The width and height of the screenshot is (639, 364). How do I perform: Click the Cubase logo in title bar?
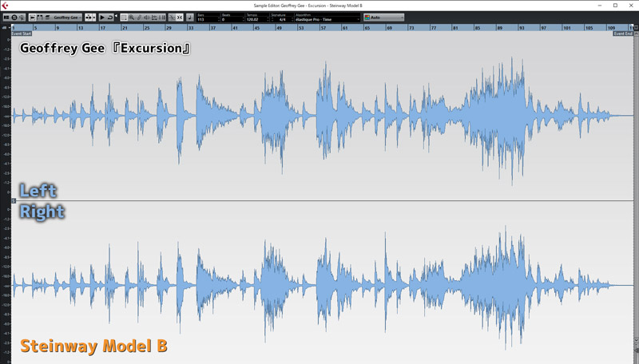point(5,6)
